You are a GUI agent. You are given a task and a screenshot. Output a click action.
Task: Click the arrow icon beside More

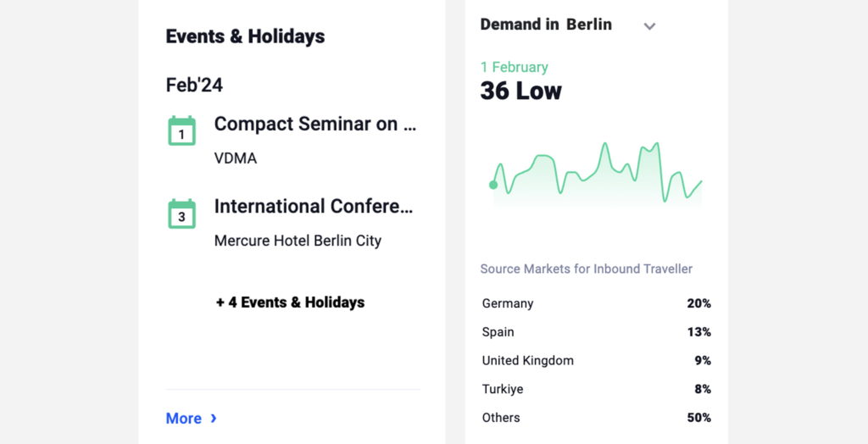coord(214,418)
